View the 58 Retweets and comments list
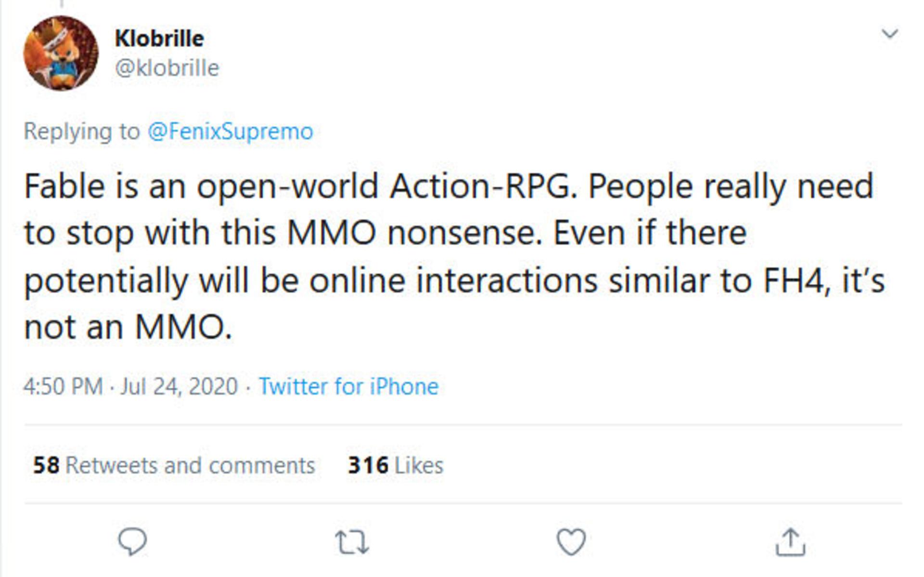The height and width of the screenshot is (577, 924). pos(174,465)
